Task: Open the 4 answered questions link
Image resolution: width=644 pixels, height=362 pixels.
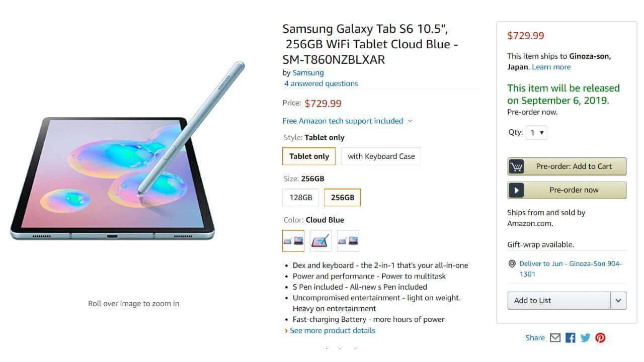Action: pyautogui.click(x=321, y=83)
